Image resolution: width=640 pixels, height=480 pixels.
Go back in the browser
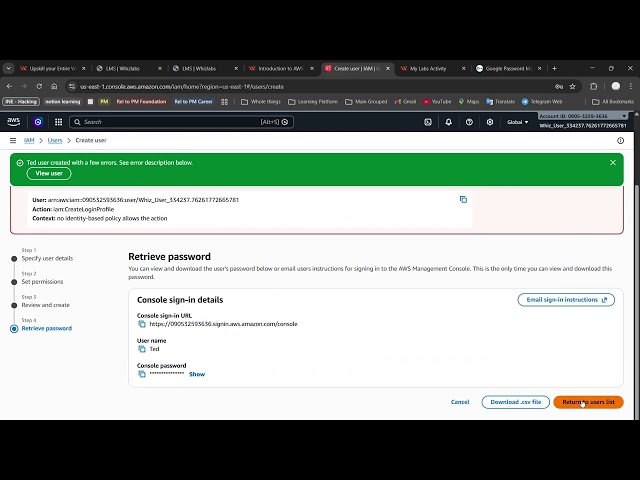(9, 87)
